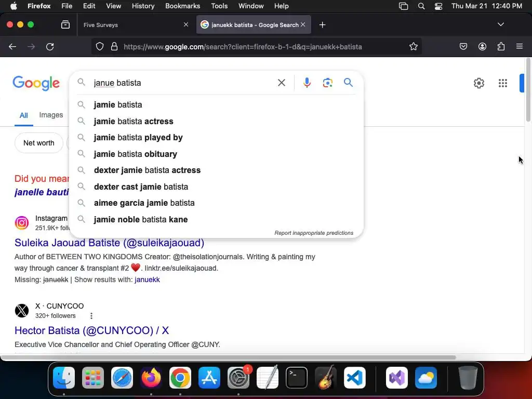
Task: Click the horizontal page scrollbar
Action: [228, 357]
